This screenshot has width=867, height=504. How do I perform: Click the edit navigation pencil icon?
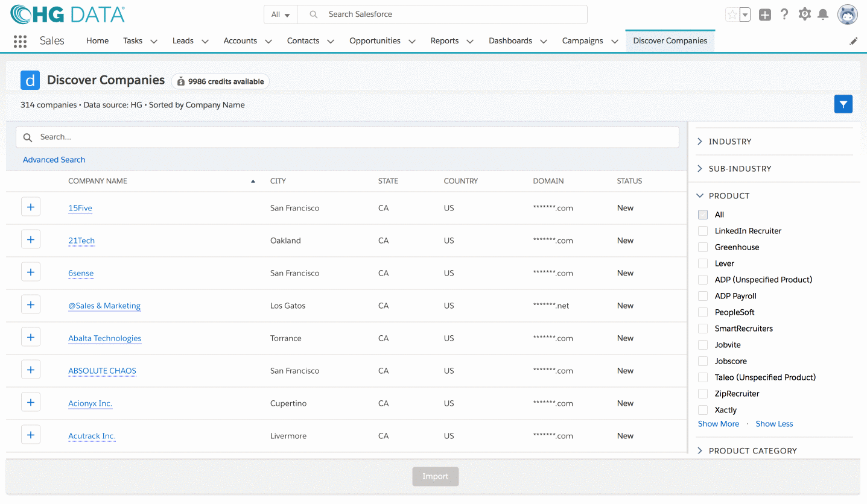pyautogui.click(x=853, y=41)
